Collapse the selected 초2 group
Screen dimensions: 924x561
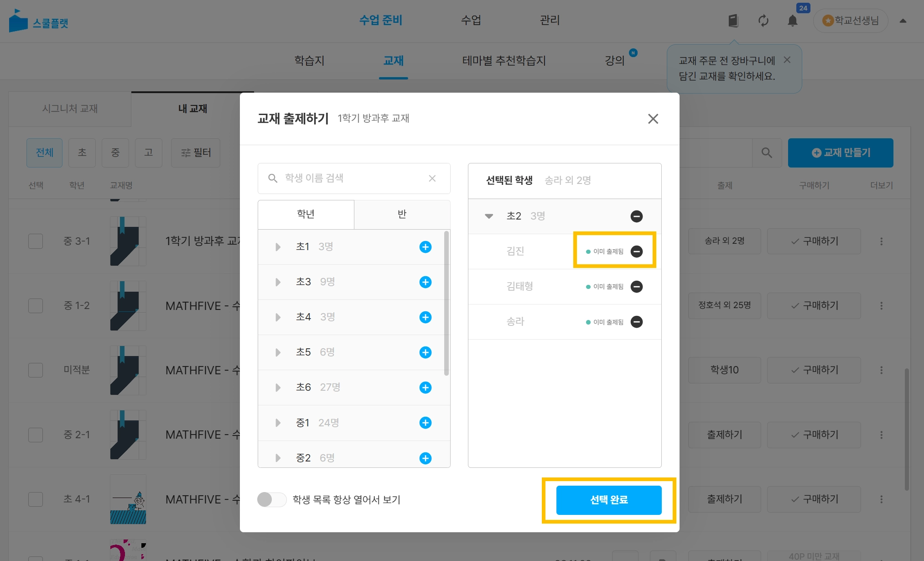(489, 216)
